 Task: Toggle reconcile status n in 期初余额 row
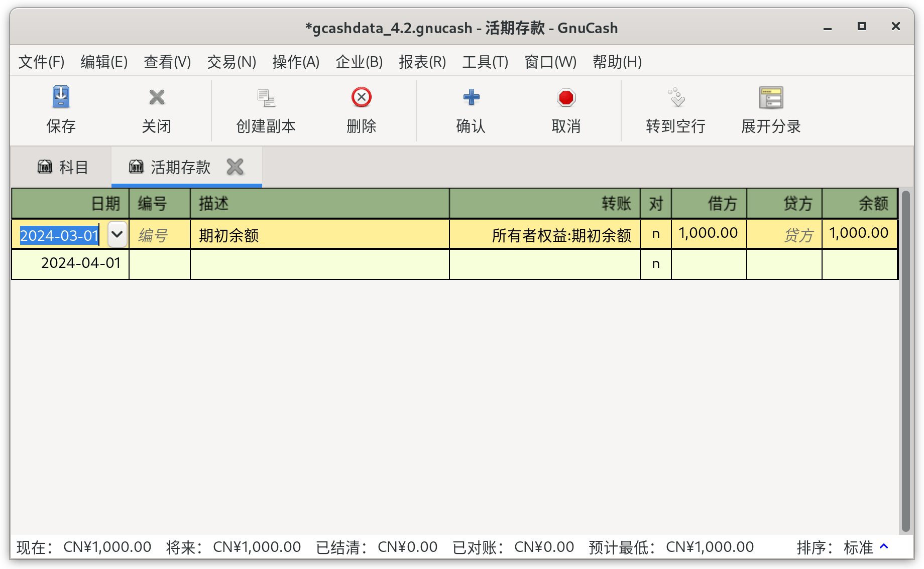656,234
